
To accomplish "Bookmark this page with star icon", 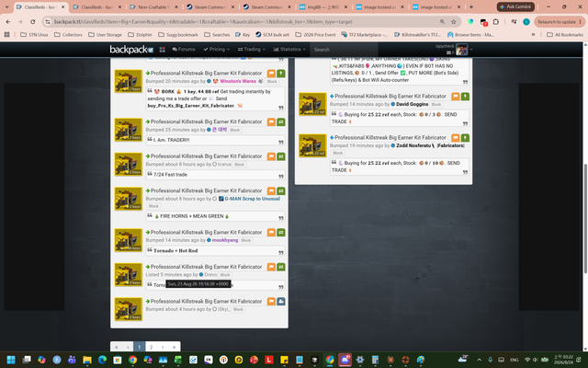I will (453, 22).
